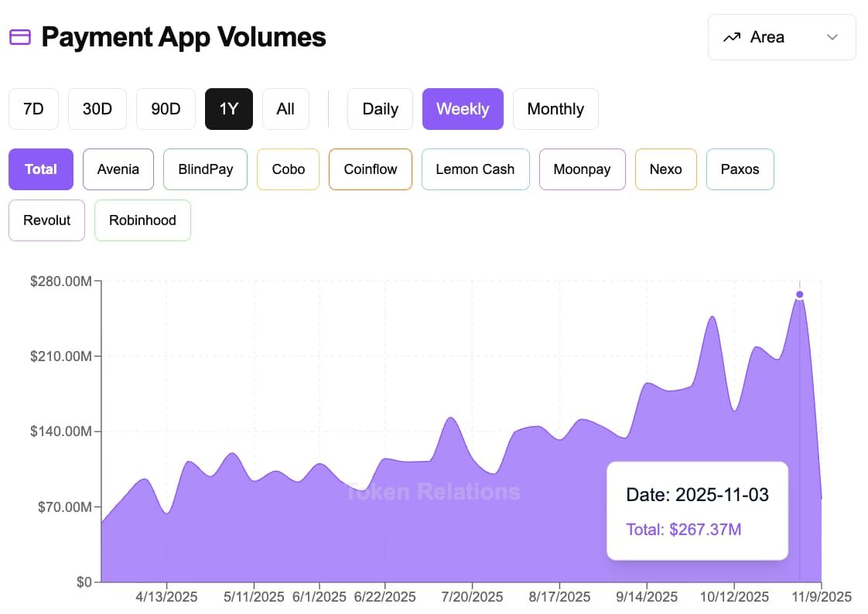Click the 10/12/2025 x-axis label
Screen dimensions: 868x614
[734, 597]
